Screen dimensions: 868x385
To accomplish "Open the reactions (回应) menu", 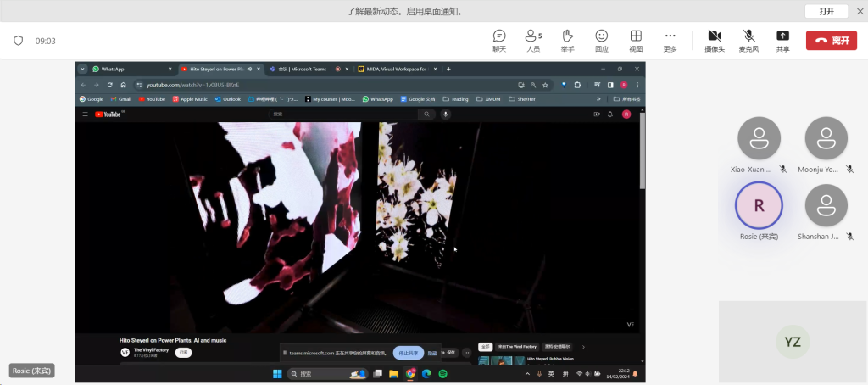I will (602, 41).
